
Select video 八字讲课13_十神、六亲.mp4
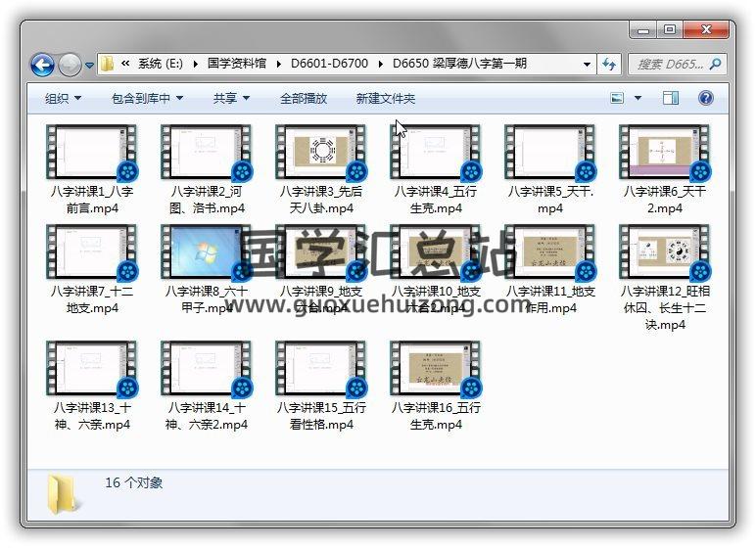pos(92,387)
